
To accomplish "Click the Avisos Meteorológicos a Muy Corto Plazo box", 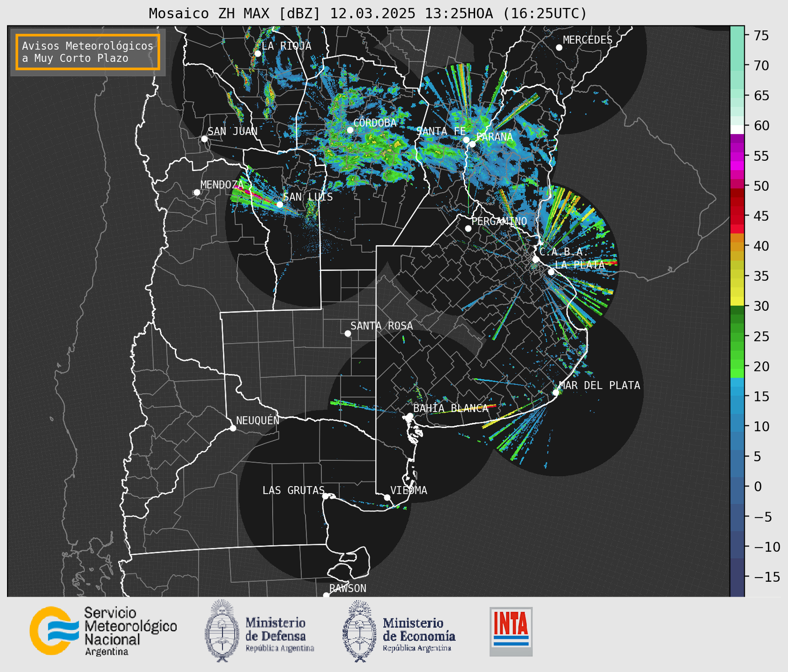I will point(88,52).
